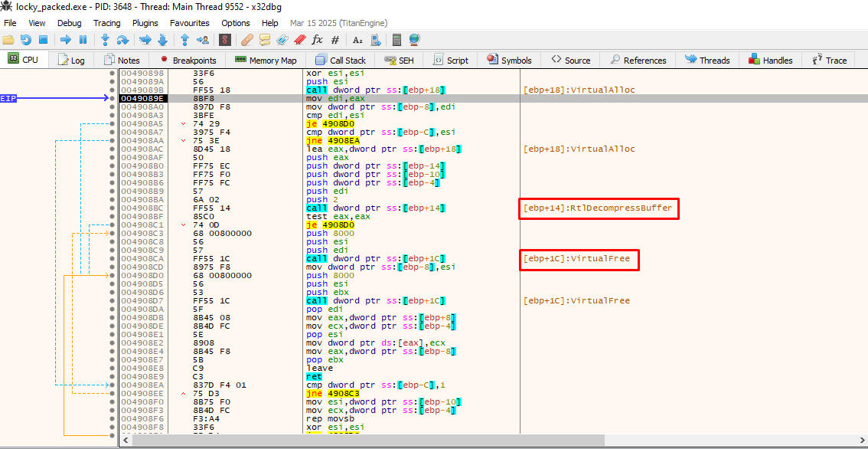Image resolution: width=868 pixels, height=449 pixels.
Task: Click the RtlDecompressBuffer comment
Action: pos(598,208)
